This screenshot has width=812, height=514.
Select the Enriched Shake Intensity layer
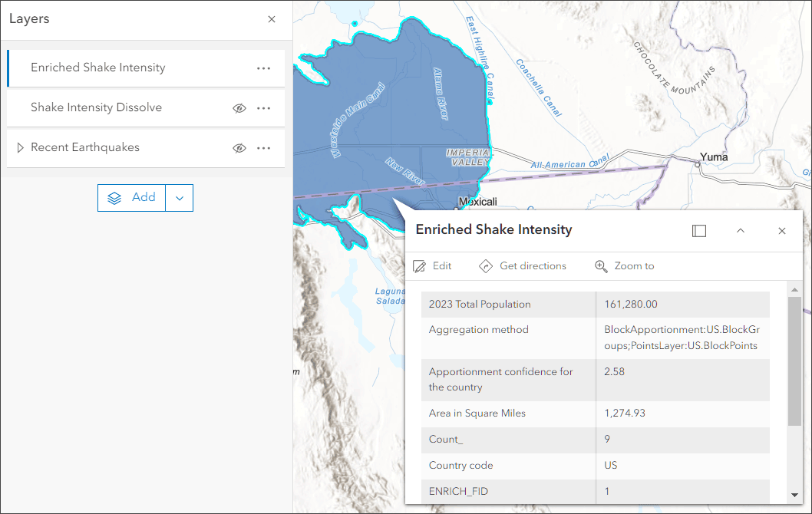(x=98, y=68)
